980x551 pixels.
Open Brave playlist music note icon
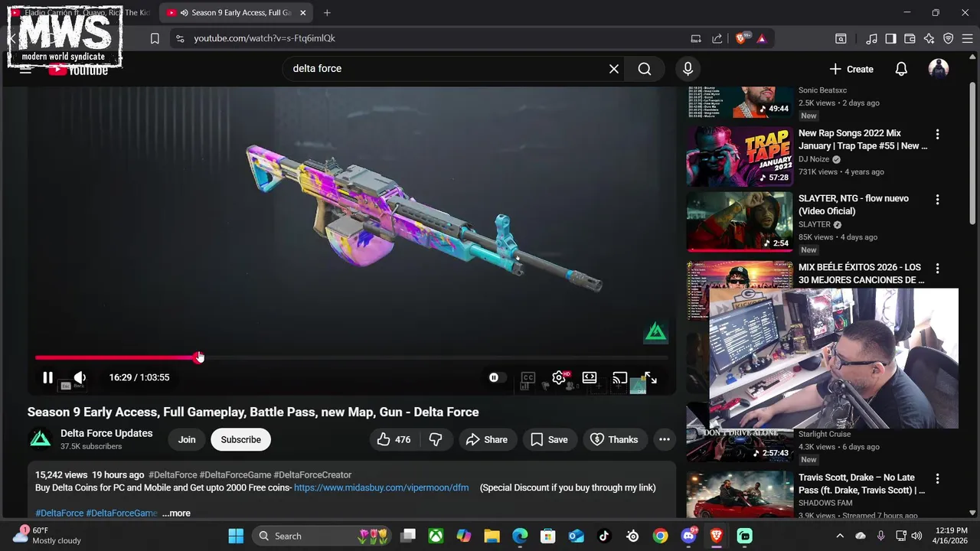[x=872, y=38]
